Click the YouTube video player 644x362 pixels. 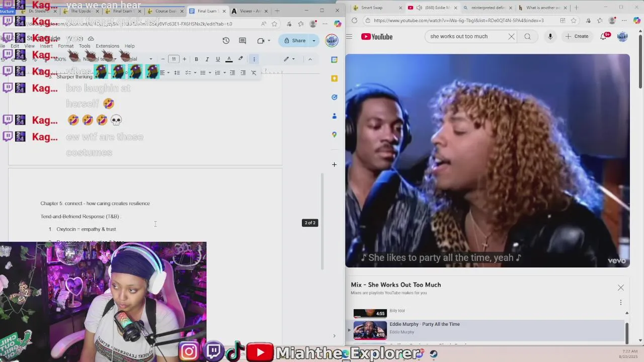click(x=487, y=160)
